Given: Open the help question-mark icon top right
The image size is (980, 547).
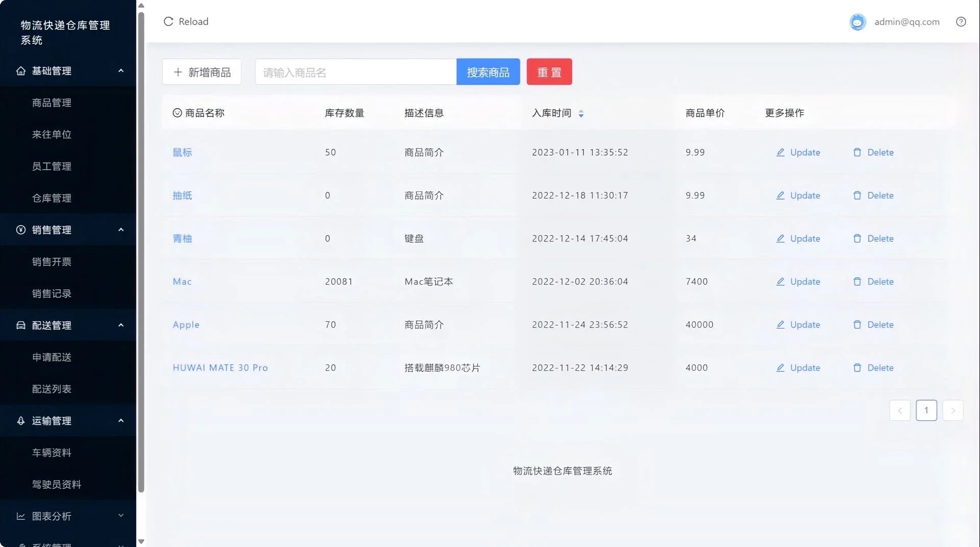Looking at the screenshot, I should (x=962, y=21).
